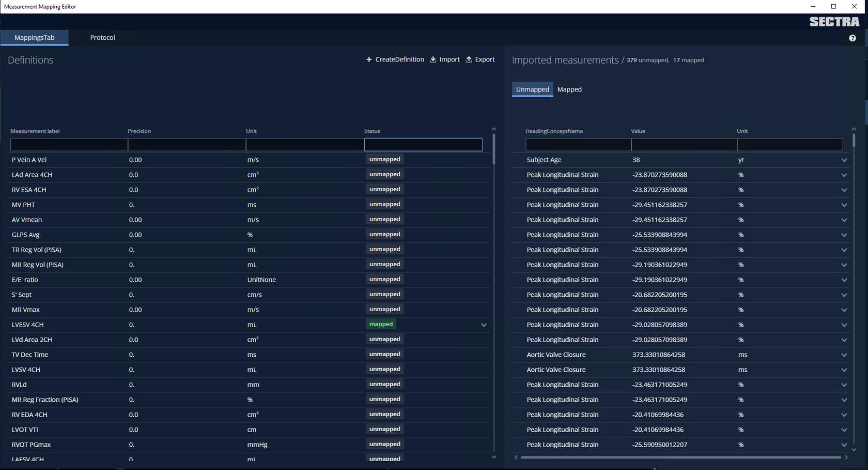Click unmapped status badge for GLPS Avg

(384, 234)
